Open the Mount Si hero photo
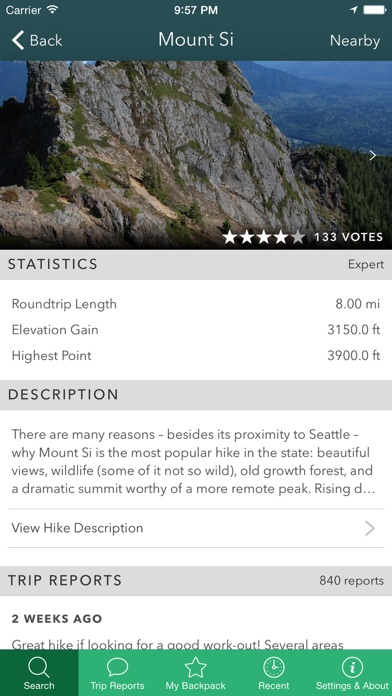Viewport: 392px width, 696px height. click(x=196, y=155)
